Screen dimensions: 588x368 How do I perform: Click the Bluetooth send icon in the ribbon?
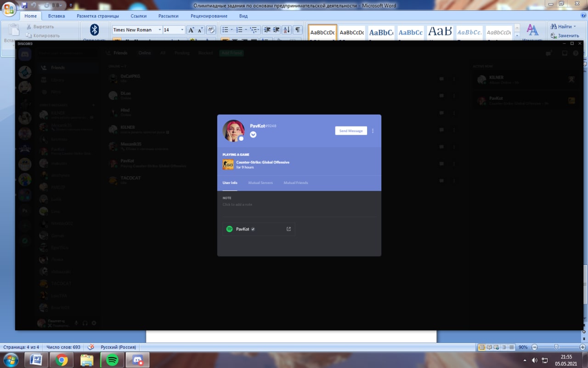[x=94, y=30]
